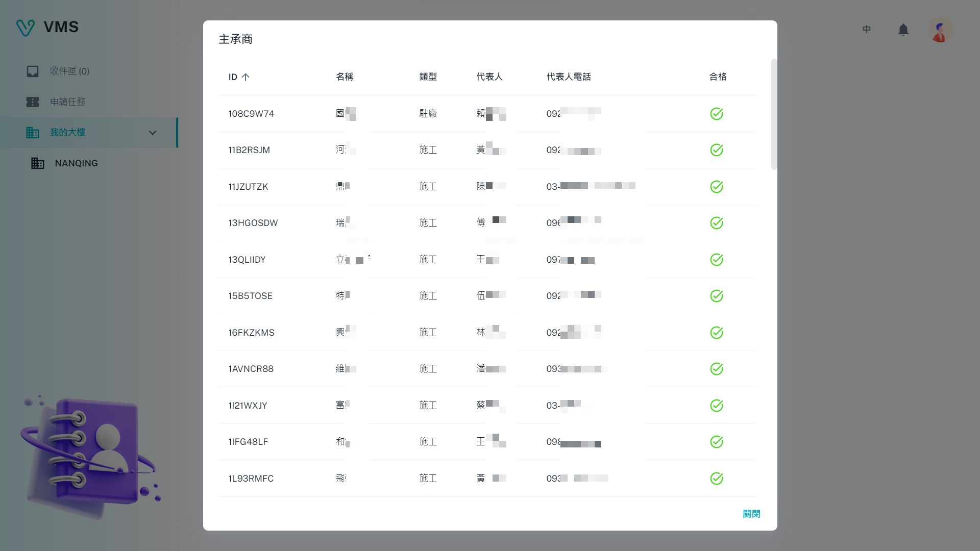Select NANQING building link

coord(77,163)
